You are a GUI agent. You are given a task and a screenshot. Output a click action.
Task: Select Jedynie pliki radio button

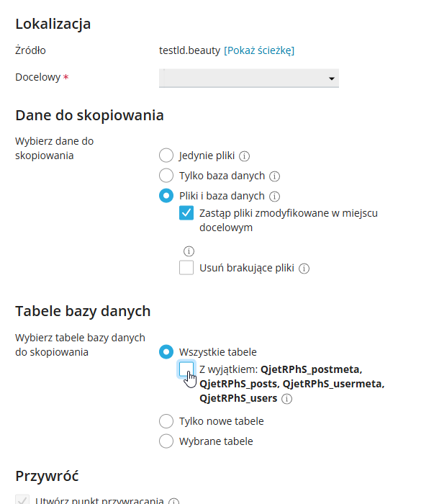pyautogui.click(x=166, y=156)
